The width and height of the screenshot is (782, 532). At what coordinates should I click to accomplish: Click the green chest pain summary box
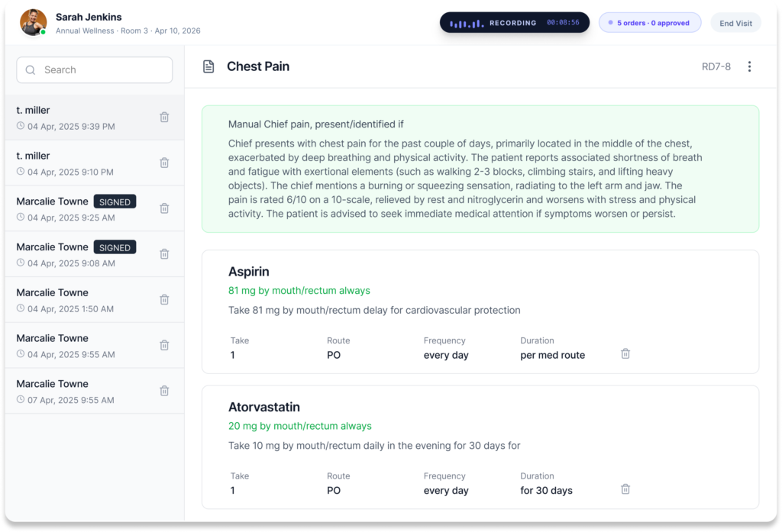coord(480,169)
